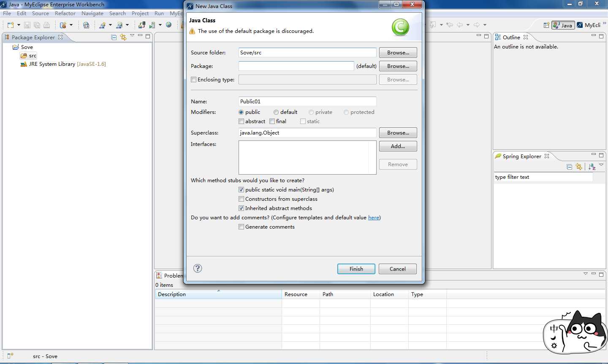Click the new web service wizard icon
This screenshot has width=608, height=364.
click(x=103, y=25)
